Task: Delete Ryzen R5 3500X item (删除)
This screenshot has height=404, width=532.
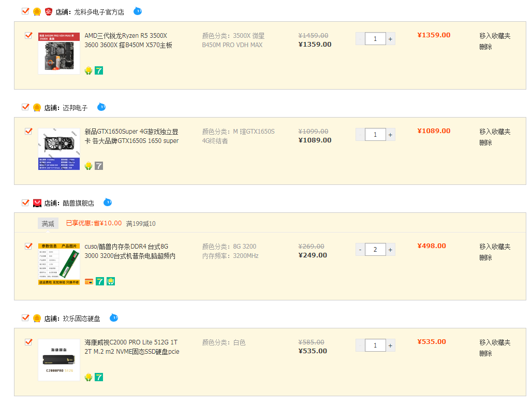Action: pyautogui.click(x=485, y=47)
